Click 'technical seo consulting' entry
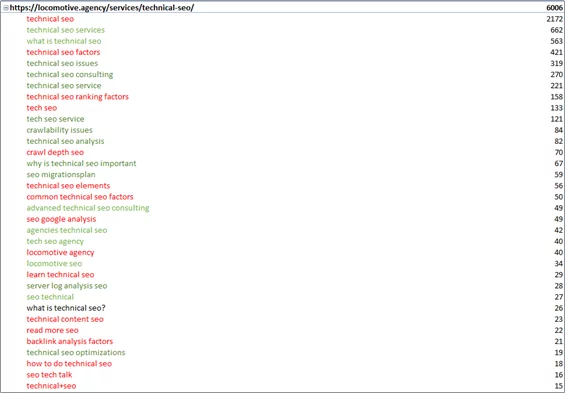This screenshot has width=565, height=393. pyautogui.click(x=70, y=75)
